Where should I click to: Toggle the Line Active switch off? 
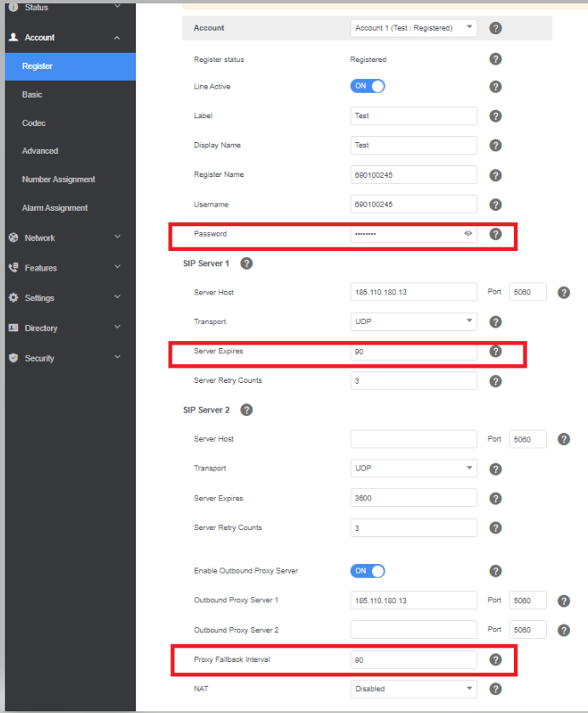[x=368, y=87]
